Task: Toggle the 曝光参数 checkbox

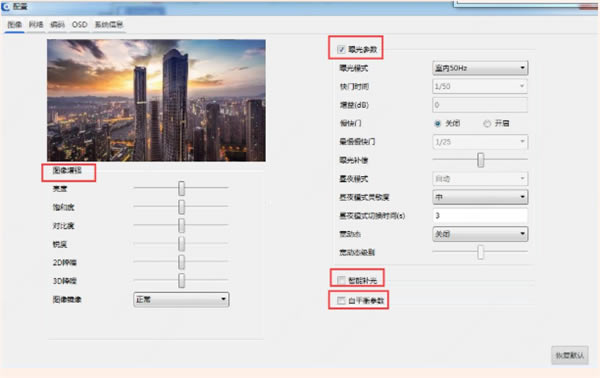Action: pyautogui.click(x=341, y=49)
